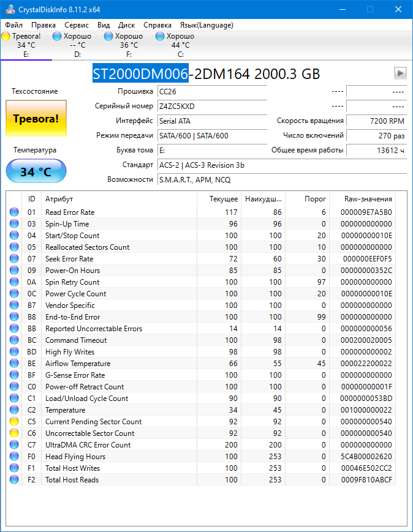This screenshot has height=532, width=413.
Task: Click the blue status icon of Total Host Writes
Action: [14, 468]
